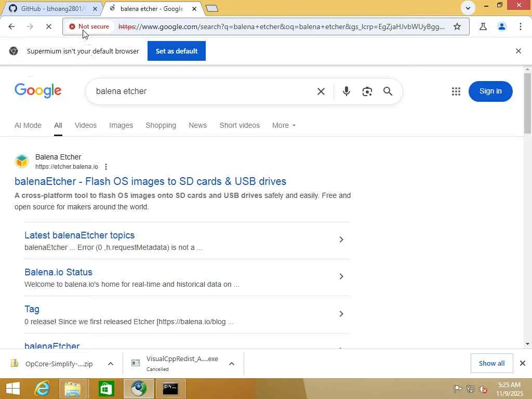Viewport: 532px width, 399px height.
Task: Start voice search with the microphone
Action: (x=346, y=91)
